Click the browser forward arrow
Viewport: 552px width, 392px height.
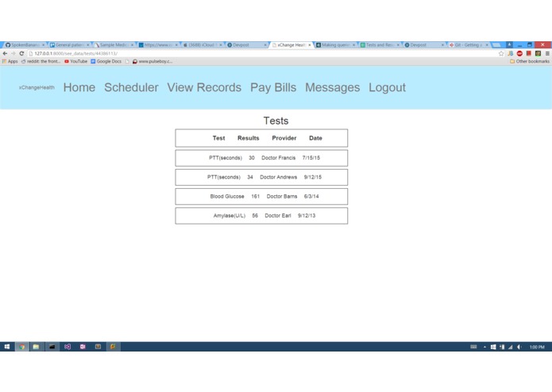pyautogui.click(x=13, y=53)
